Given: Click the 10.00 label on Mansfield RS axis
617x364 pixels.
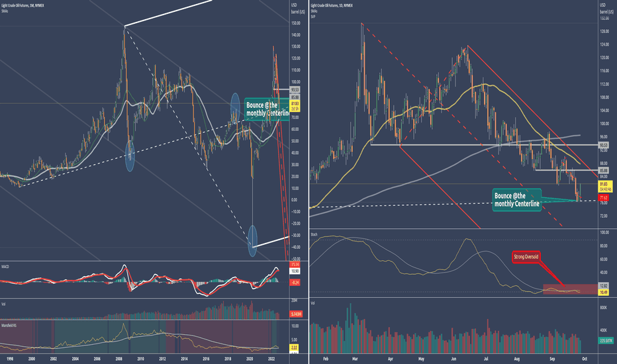Looking at the screenshot, I should (x=295, y=326).
